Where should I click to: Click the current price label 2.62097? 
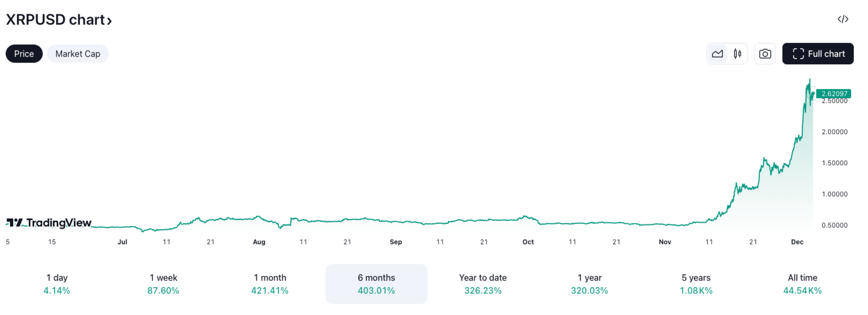[834, 94]
